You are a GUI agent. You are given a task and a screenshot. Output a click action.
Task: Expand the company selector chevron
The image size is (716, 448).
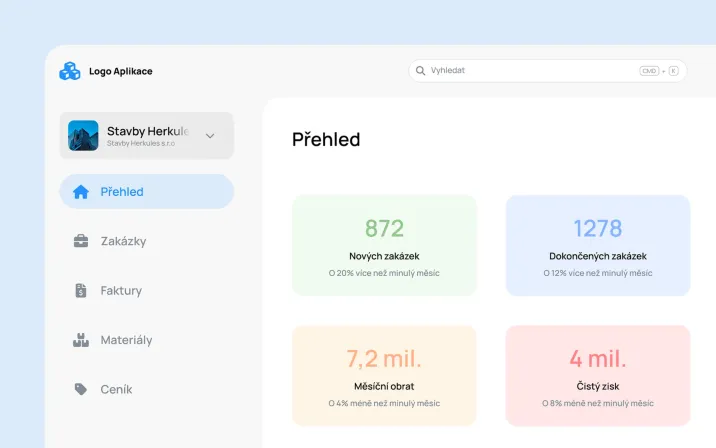click(x=210, y=136)
